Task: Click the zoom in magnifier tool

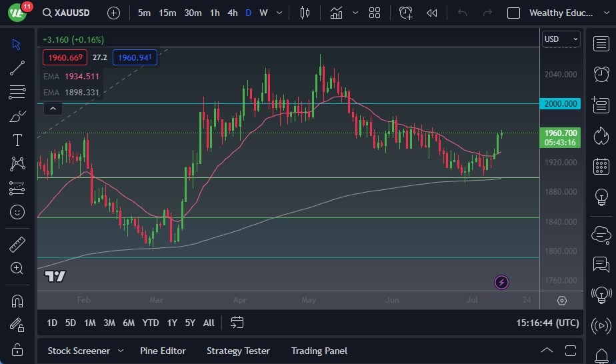Action: pos(17,268)
